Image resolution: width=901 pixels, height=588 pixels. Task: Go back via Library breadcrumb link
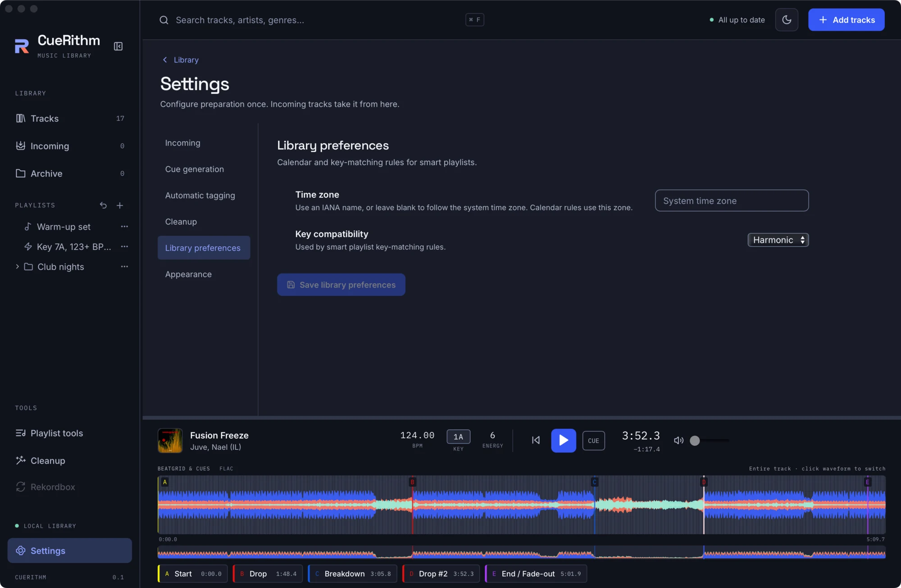click(x=181, y=60)
